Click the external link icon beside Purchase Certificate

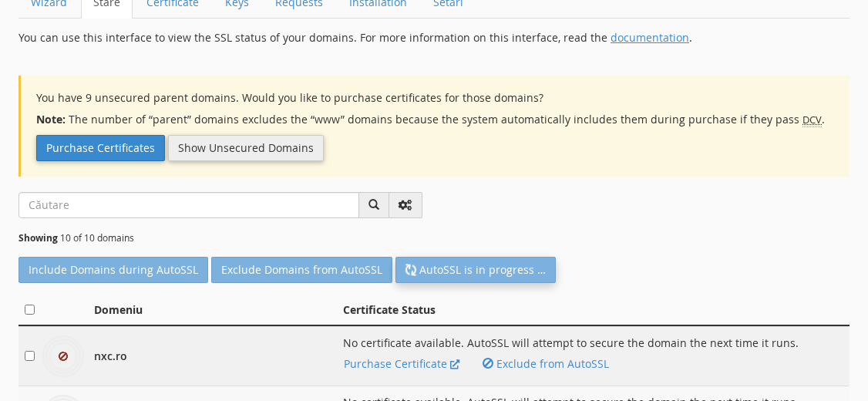(455, 364)
